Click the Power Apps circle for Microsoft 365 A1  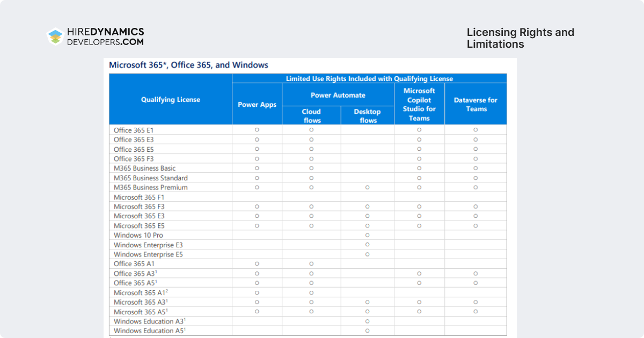point(257,293)
